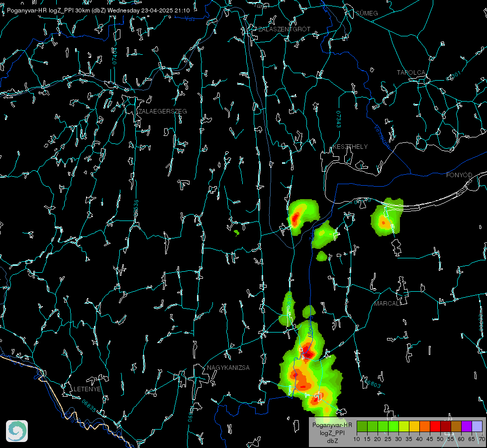The width and height of the screenshot is (487, 448).
Task: Select the 50–55 dBZ dark red legend swatch
Action: click(446, 426)
